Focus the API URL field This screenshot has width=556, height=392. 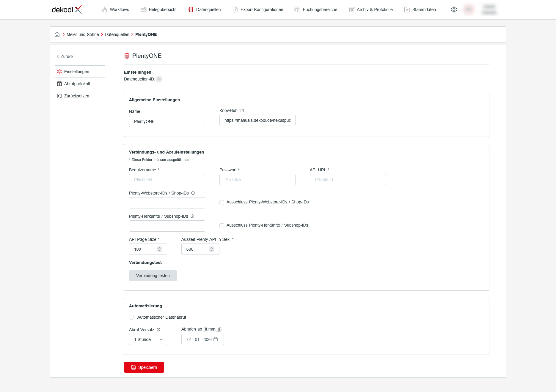pyautogui.click(x=348, y=180)
